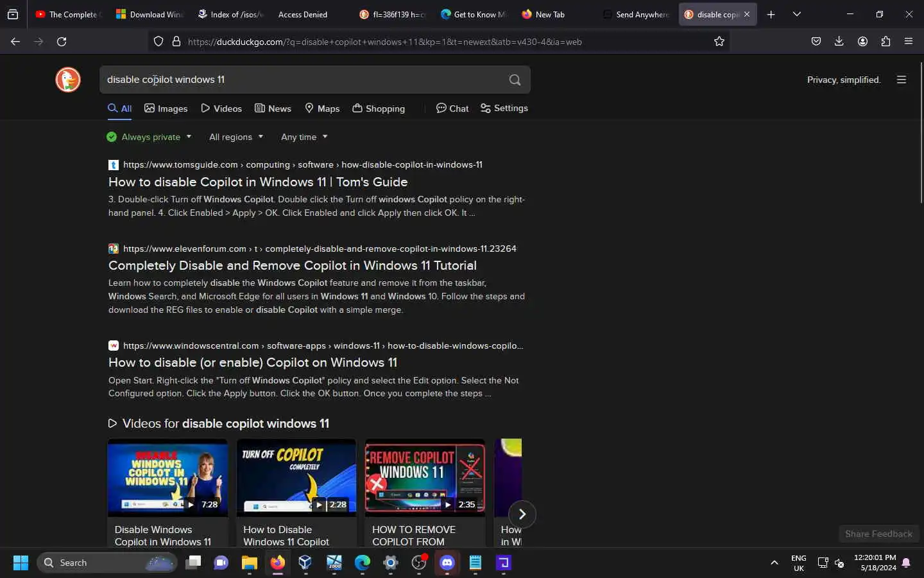This screenshot has width=924, height=578.
Task: Show hidden system tray icons
Action: 774,563
